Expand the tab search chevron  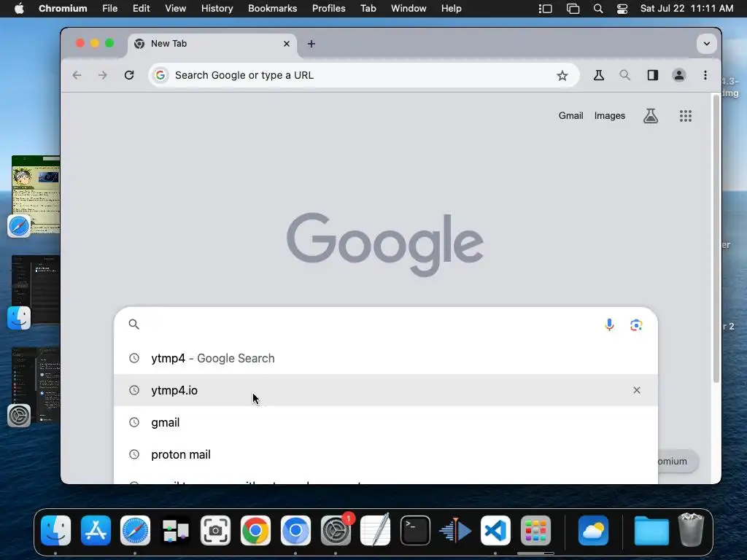[706, 44]
